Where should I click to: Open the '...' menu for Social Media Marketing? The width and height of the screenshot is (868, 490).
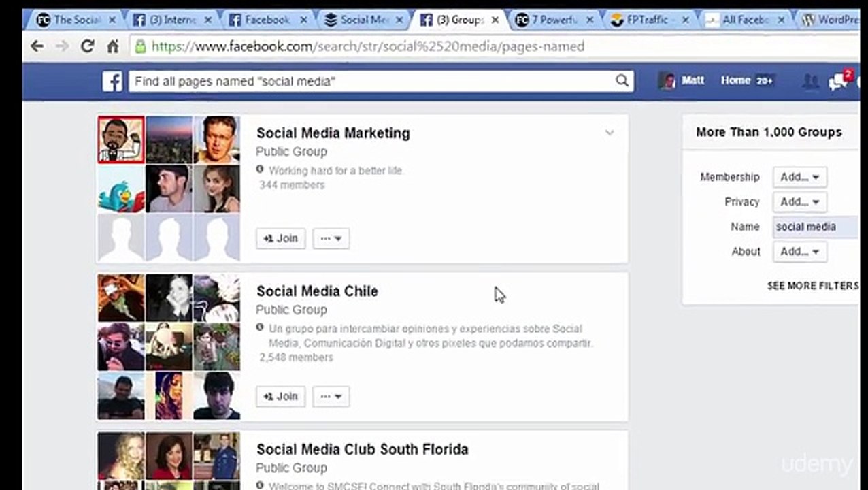(331, 238)
